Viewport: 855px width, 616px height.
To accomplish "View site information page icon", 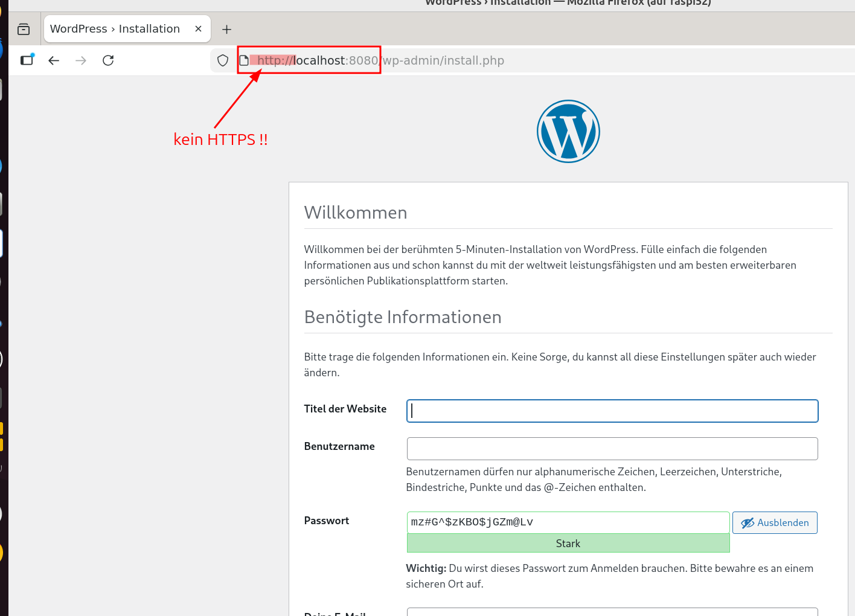I will pyautogui.click(x=244, y=60).
